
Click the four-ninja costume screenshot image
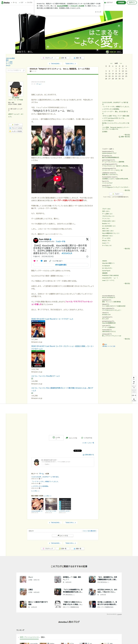[58, 141]
